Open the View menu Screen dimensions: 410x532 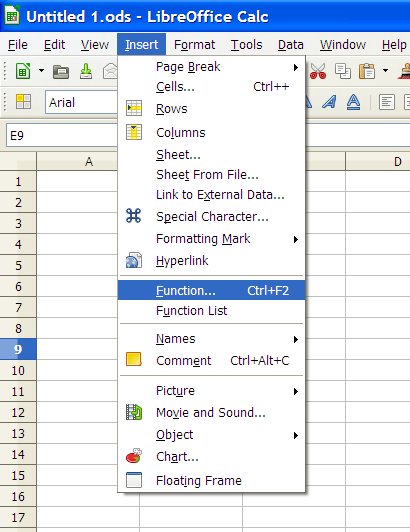95,45
